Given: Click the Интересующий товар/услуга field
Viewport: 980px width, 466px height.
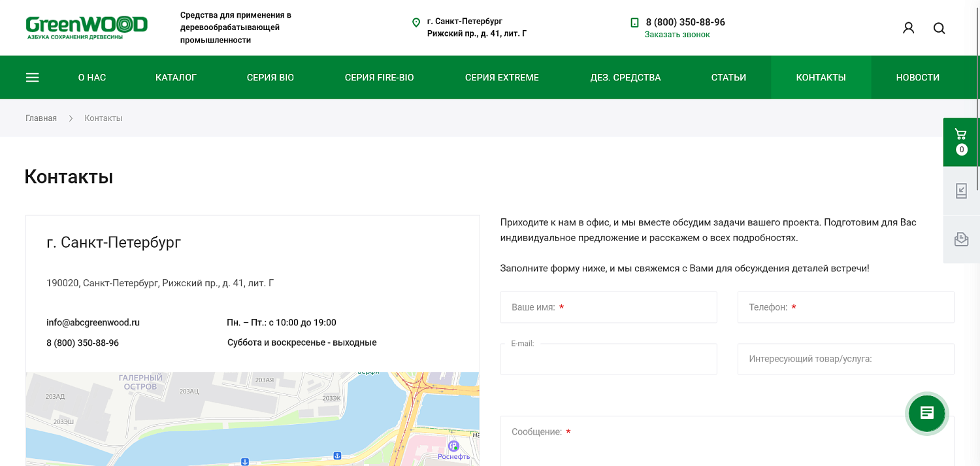Looking at the screenshot, I should 845,359.
